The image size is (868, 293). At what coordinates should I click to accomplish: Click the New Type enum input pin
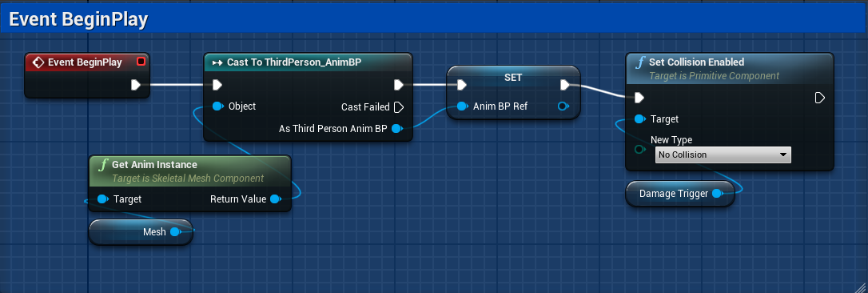click(640, 149)
